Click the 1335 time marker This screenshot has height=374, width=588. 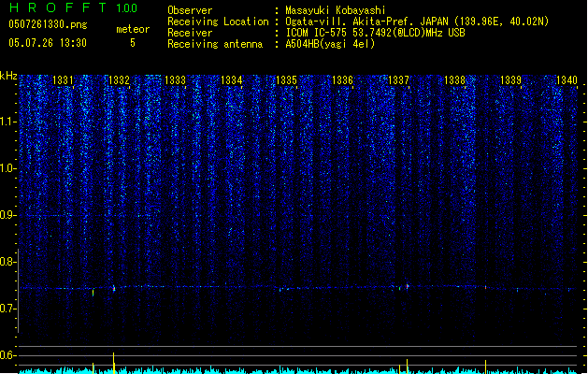tap(286, 80)
